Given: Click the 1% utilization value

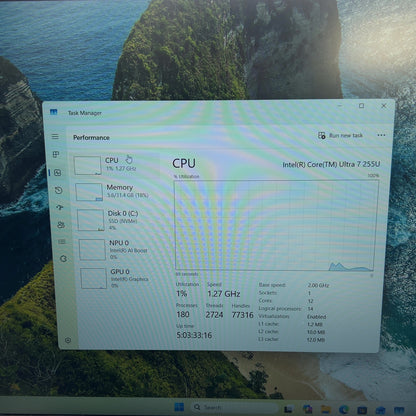Looking at the screenshot, I should pyautogui.click(x=182, y=294).
